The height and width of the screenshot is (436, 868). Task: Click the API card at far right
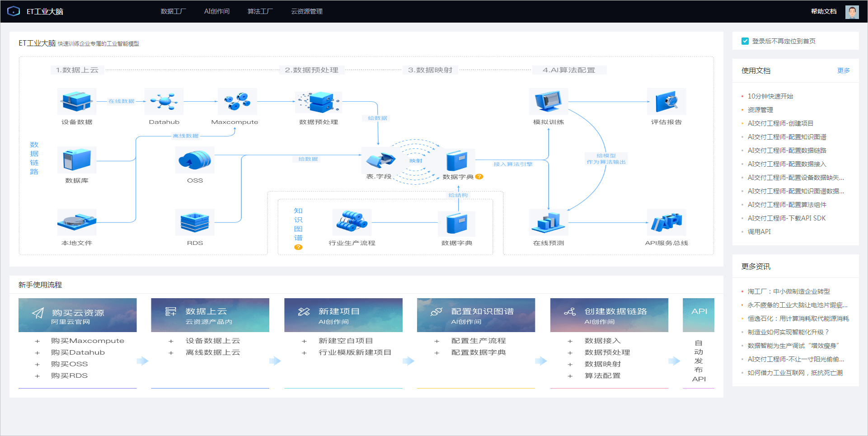pos(699,315)
